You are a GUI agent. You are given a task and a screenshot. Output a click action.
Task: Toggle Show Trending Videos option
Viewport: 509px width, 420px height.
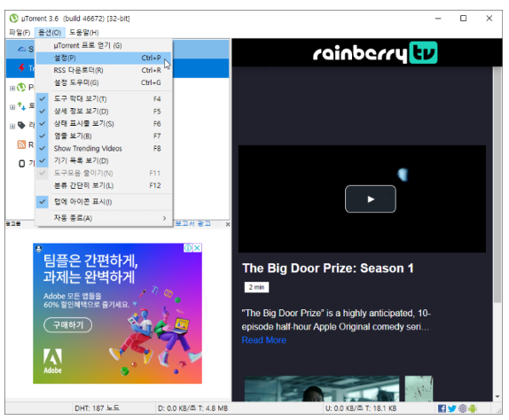click(103, 148)
